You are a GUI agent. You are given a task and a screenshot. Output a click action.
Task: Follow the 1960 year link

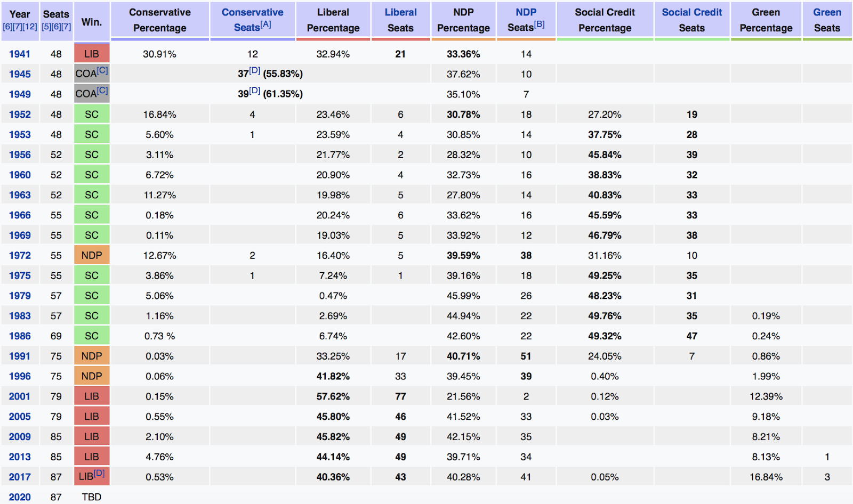(20, 175)
